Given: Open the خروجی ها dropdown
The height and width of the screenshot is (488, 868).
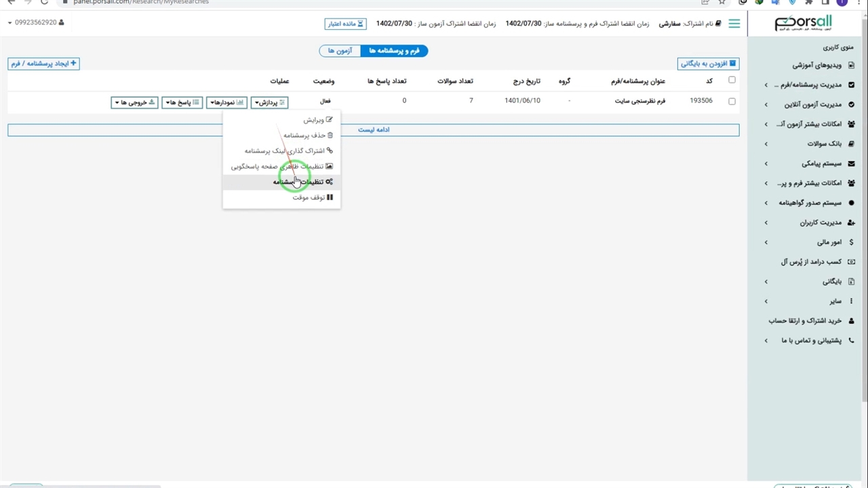Looking at the screenshot, I should click(134, 102).
